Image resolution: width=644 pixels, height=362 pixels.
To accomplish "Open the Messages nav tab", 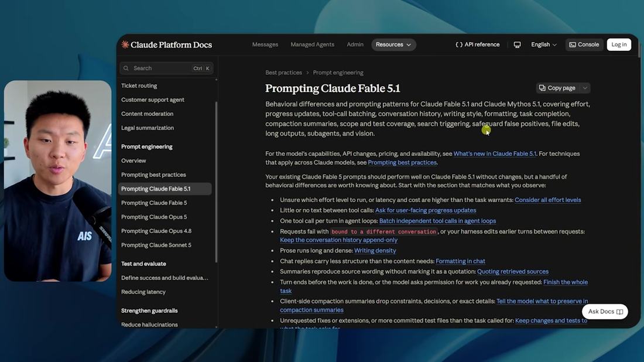I will click(265, 45).
